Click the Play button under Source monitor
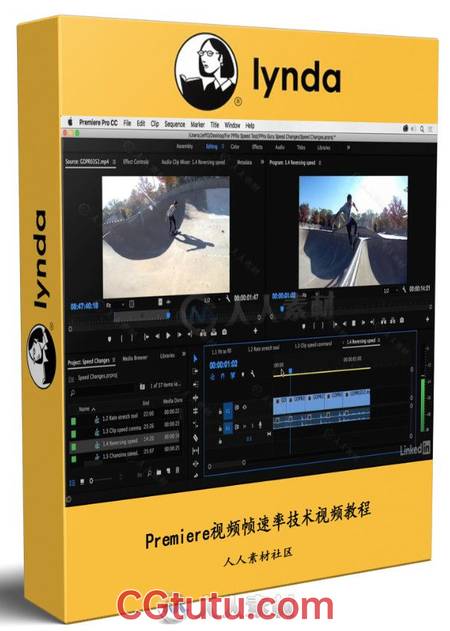The image size is (450, 631). (x=168, y=335)
